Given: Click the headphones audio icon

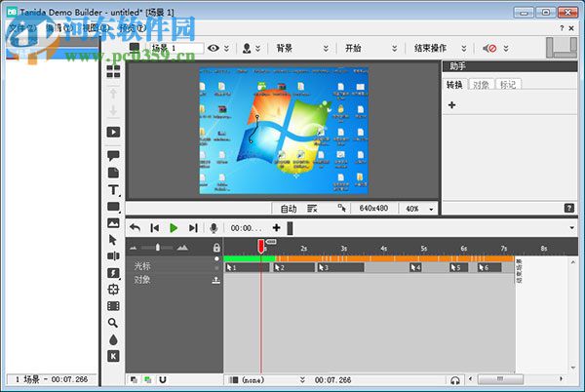Looking at the screenshot, I should (454, 380).
